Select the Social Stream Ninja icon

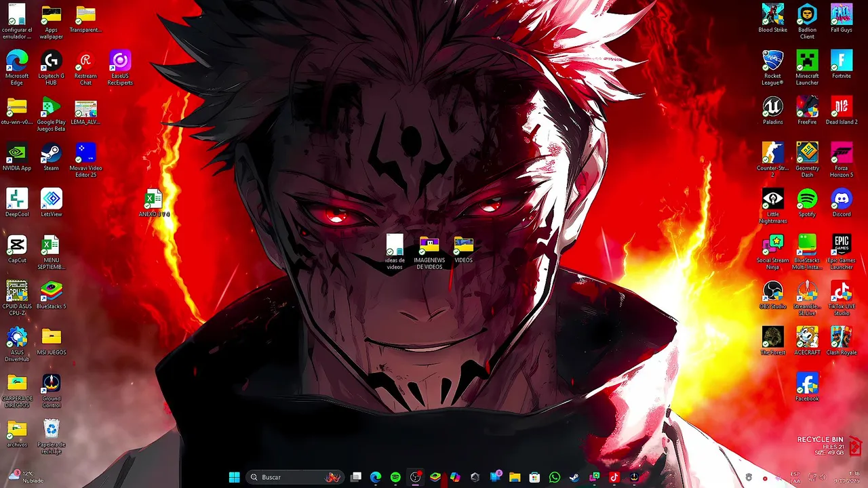coord(772,252)
